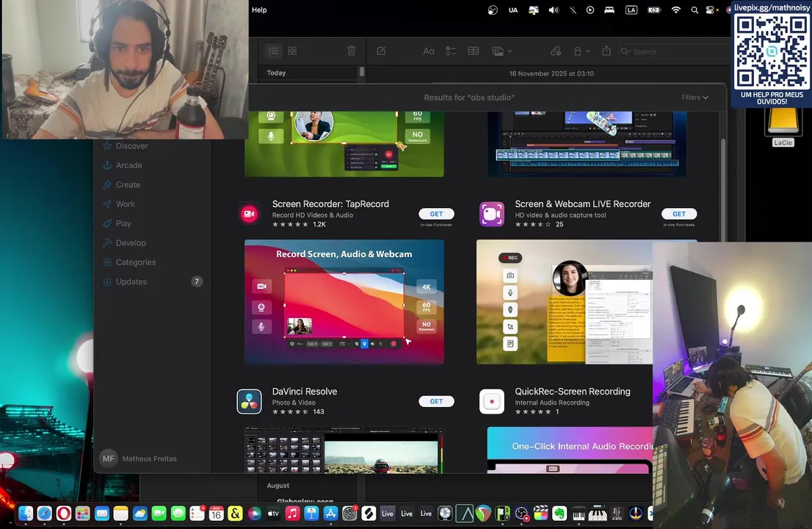Switch Notes to list view
812x529 pixels.
tap(273, 51)
